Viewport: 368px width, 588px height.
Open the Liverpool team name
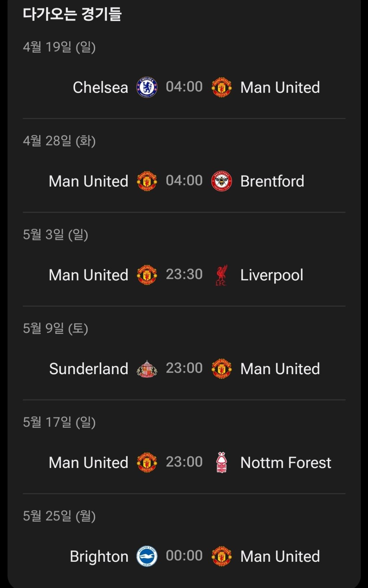[x=272, y=275]
